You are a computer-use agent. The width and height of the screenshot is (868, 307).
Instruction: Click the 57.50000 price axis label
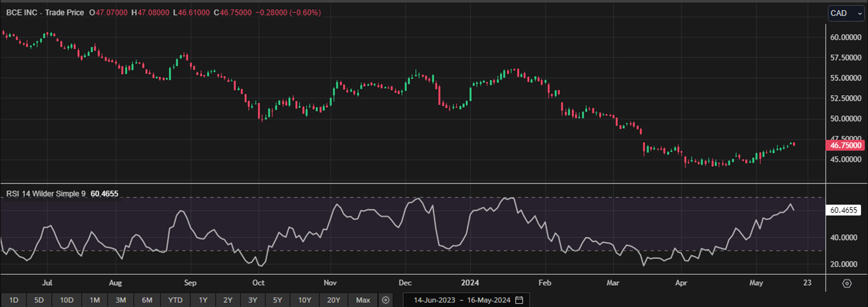(845, 58)
